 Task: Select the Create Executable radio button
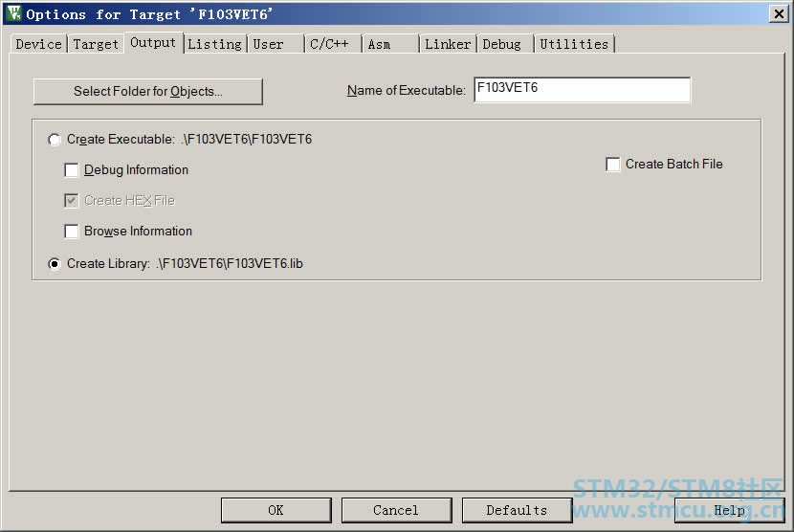point(55,140)
